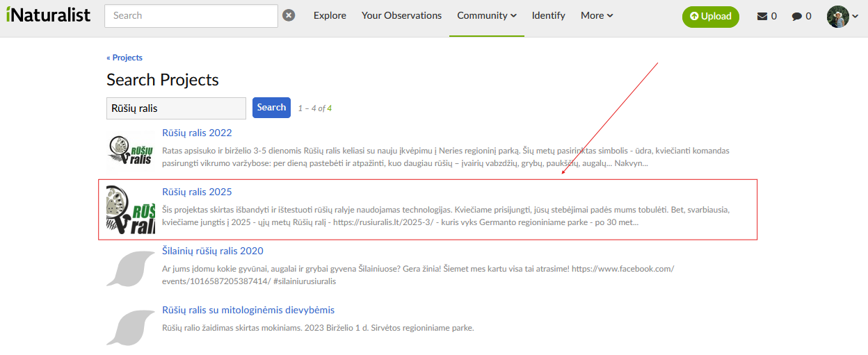The height and width of the screenshot is (355, 868).
Task: Clear the header search with the X icon
Action: [289, 15]
